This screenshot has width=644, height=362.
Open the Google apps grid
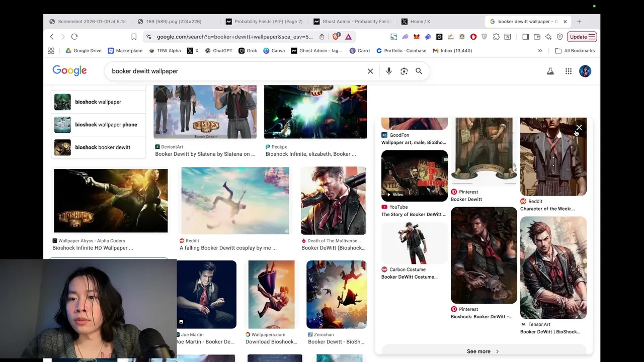coord(569,71)
